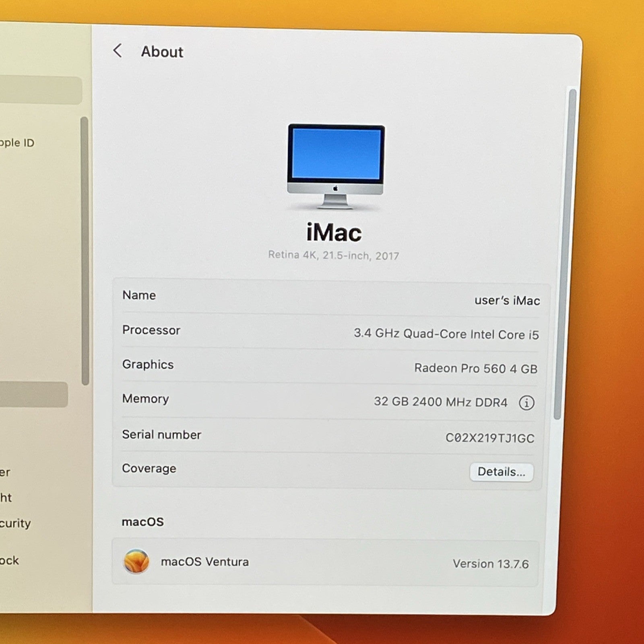Viewport: 644px width, 644px height.
Task: Open Privacy & Security settings
Action: pos(16,523)
